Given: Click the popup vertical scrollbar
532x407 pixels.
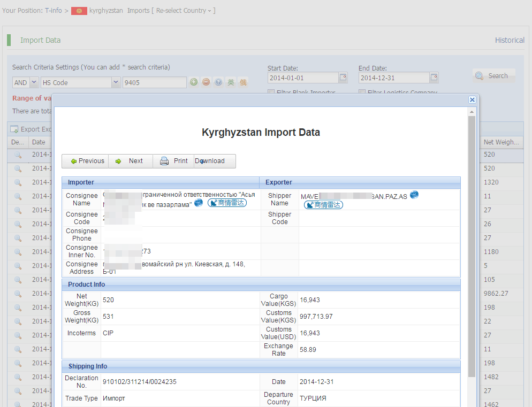Looking at the screenshot, I should point(472,241).
